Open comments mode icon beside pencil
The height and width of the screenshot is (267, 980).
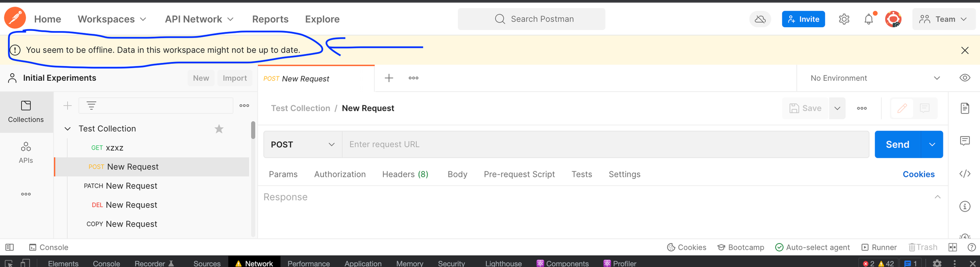[925, 108]
